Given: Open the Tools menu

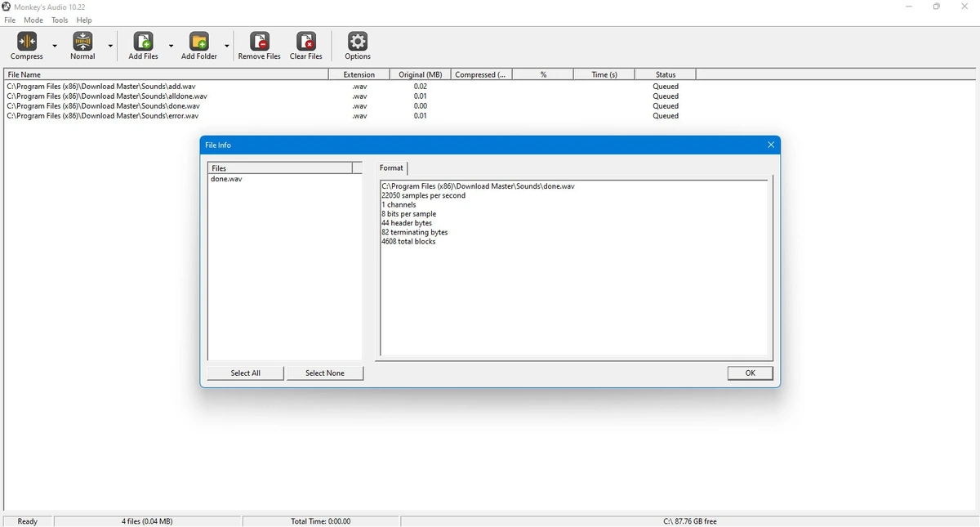Looking at the screenshot, I should 60,20.
